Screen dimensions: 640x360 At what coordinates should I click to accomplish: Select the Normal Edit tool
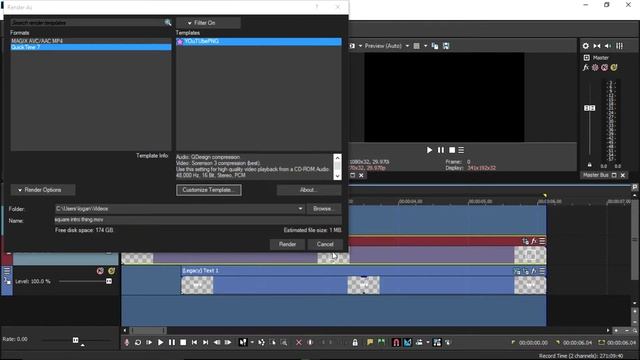click(243, 342)
